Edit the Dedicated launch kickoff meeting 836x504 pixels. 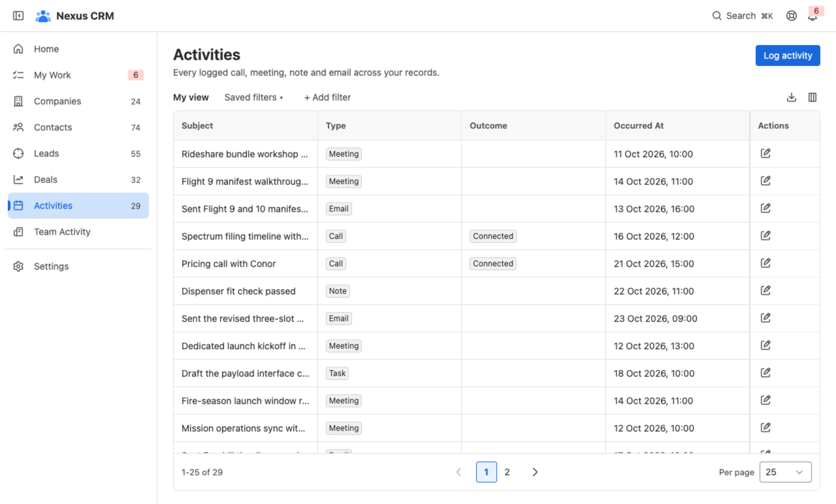(765, 345)
